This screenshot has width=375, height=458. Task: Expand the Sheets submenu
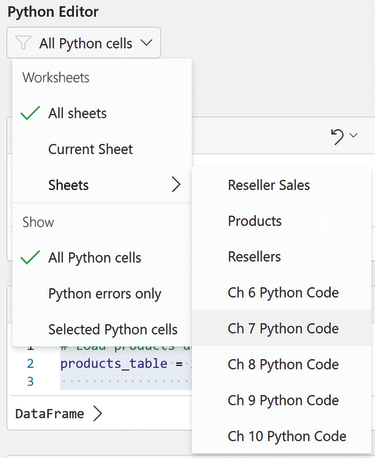click(x=102, y=185)
